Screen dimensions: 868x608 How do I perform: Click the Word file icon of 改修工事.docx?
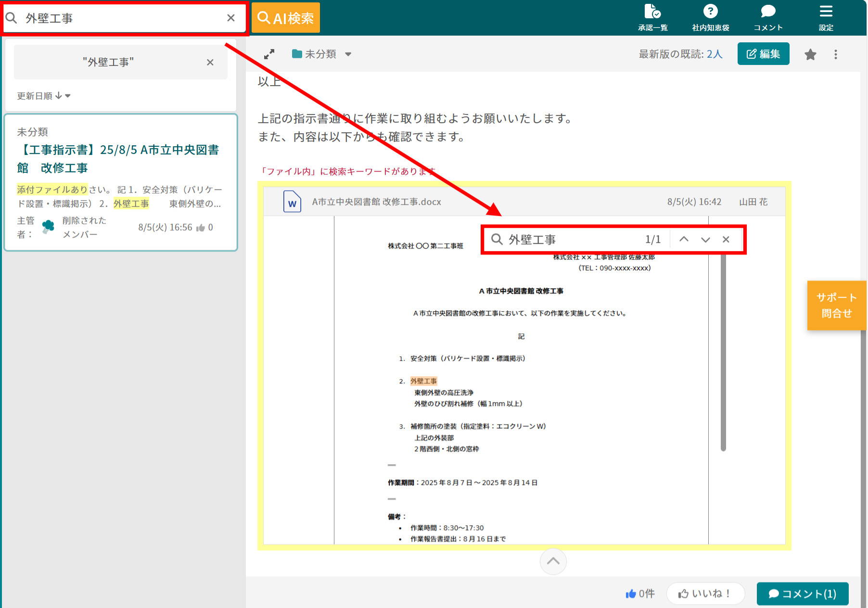point(292,202)
